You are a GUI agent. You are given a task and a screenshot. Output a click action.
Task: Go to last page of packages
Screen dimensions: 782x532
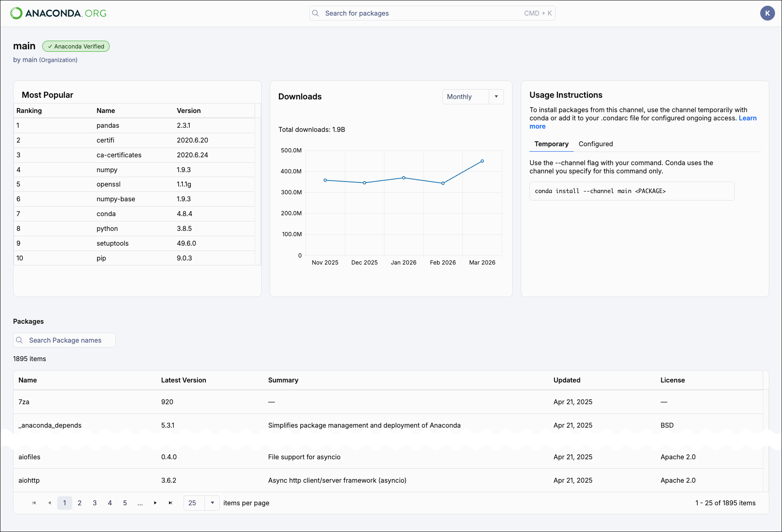click(x=170, y=503)
